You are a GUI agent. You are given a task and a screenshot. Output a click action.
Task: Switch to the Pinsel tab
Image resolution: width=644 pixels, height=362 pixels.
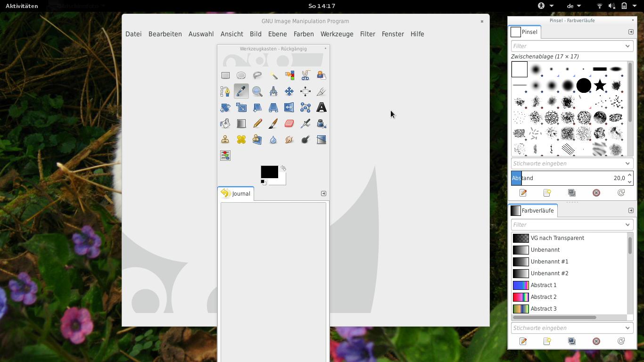pyautogui.click(x=525, y=32)
